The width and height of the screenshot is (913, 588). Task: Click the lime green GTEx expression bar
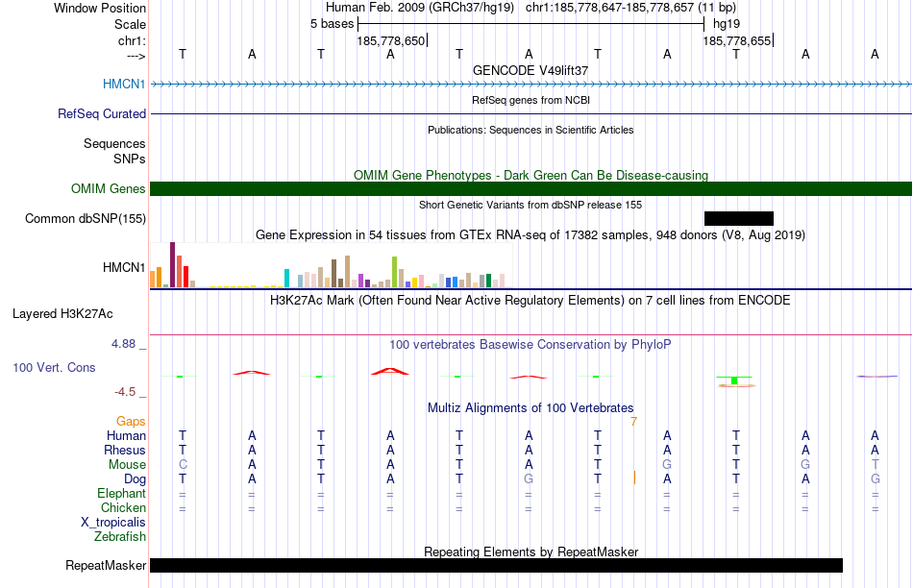click(394, 272)
